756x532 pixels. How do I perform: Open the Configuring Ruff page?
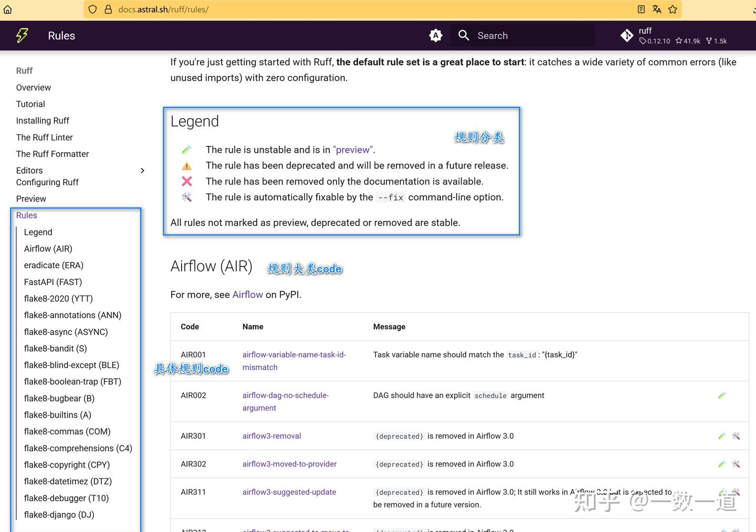pyautogui.click(x=47, y=182)
